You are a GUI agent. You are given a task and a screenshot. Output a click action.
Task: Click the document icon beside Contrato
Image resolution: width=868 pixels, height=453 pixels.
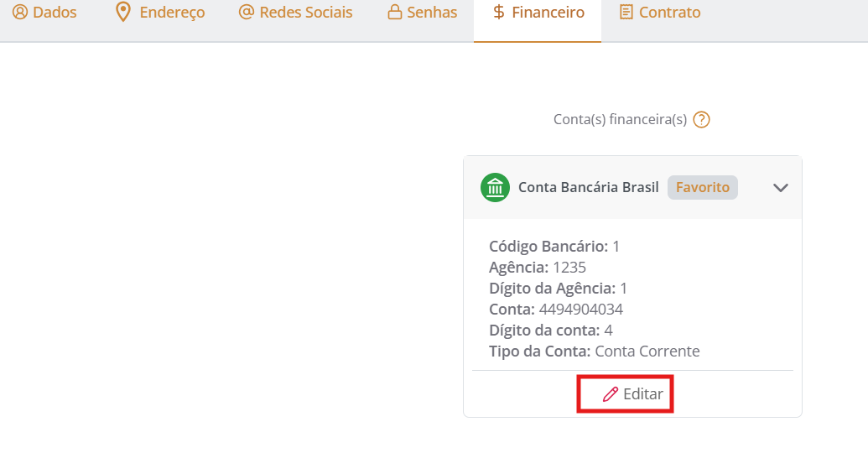(626, 13)
